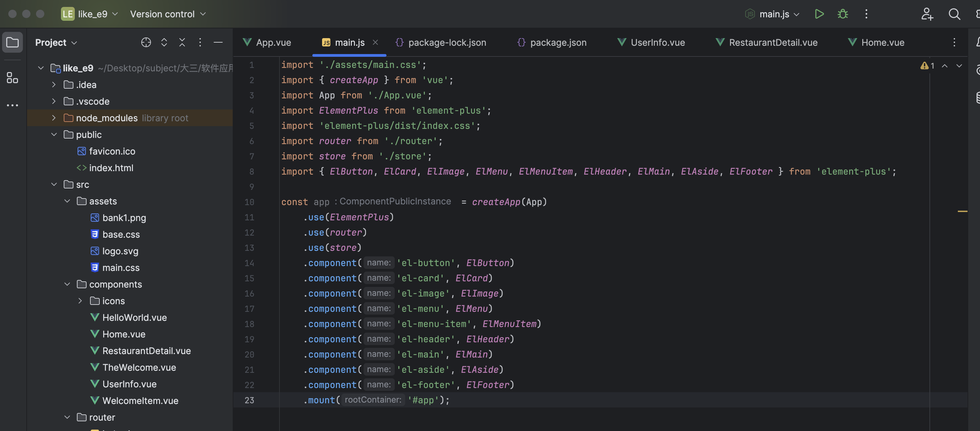
Task: Show more tool windows ellipsis in sidebar
Action: (12, 105)
